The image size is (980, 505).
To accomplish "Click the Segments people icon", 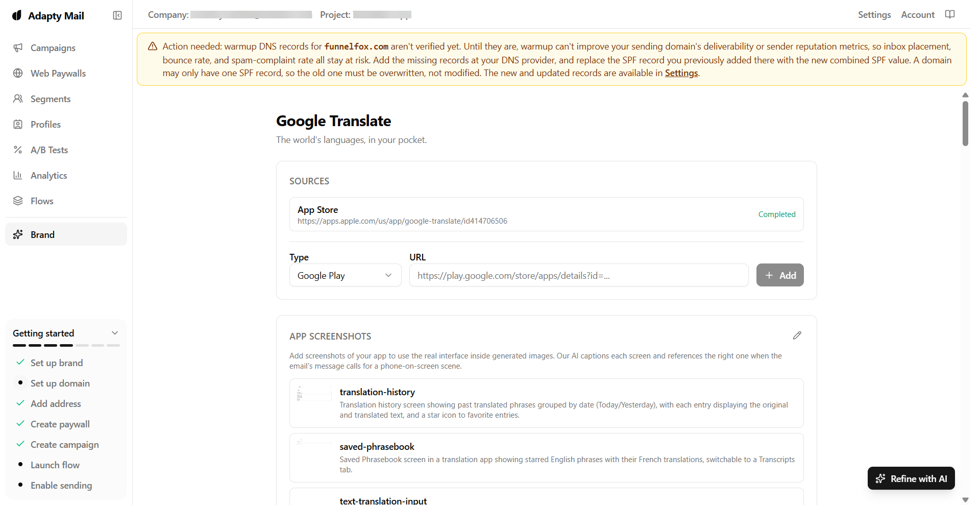I will point(18,99).
